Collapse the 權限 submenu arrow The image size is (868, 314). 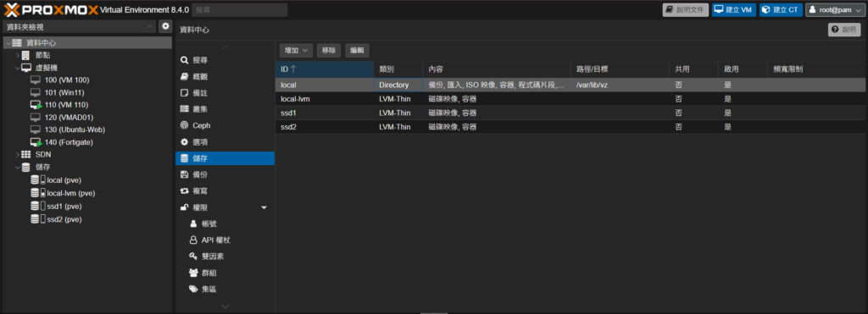point(264,207)
